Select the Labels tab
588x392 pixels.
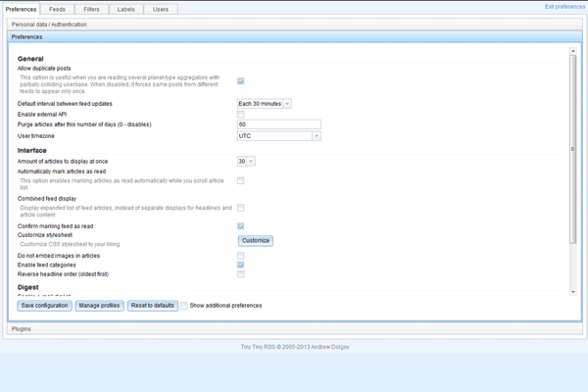click(x=125, y=9)
